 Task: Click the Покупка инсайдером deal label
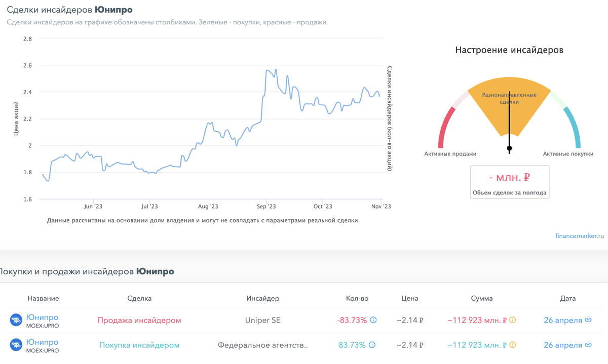click(x=139, y=345)
